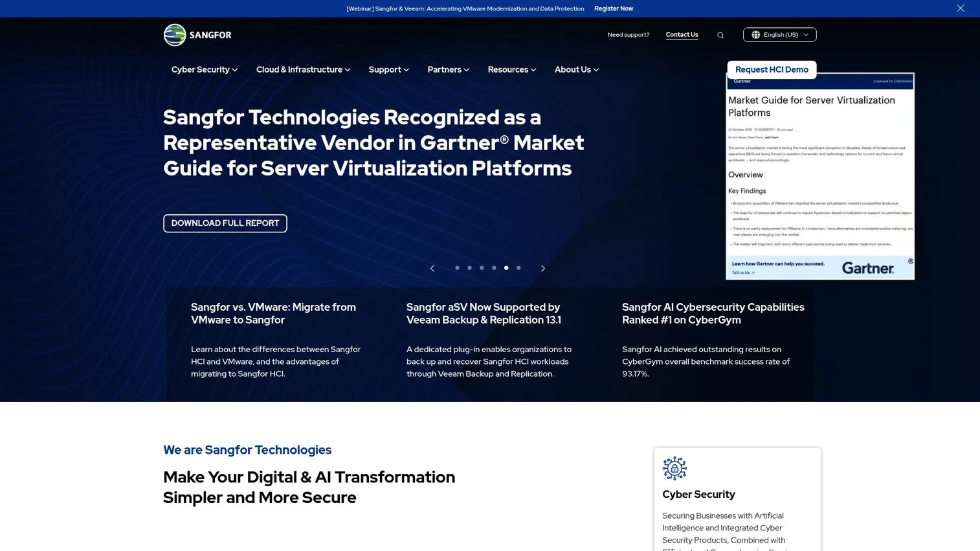Expand the Cyber Security menu
This screenshot has height=551, width=980.
click(x=205, y=70)
